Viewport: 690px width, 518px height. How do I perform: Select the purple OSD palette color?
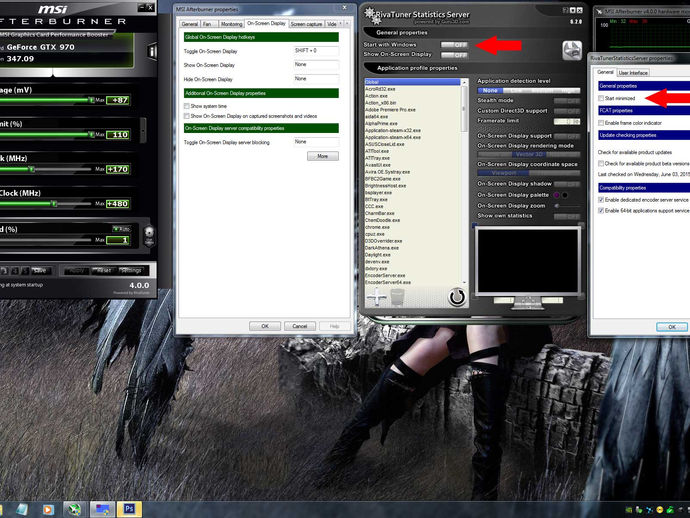(x=557, y=195)
